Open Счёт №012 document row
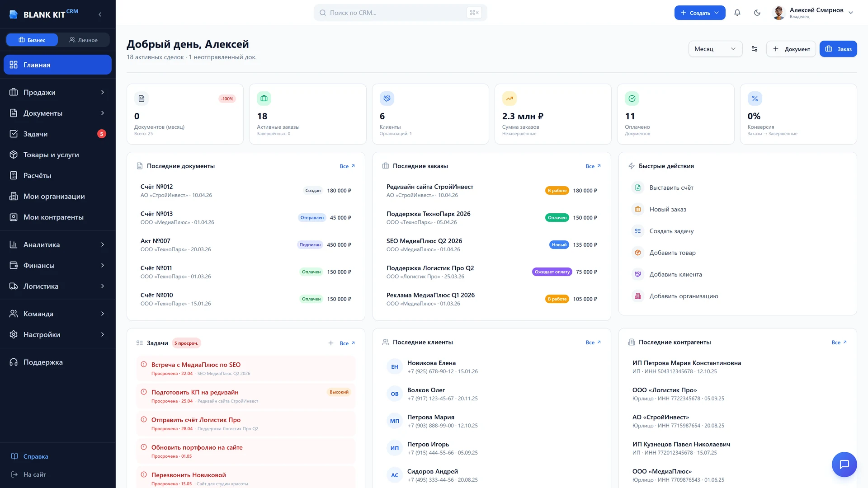Viewport: 868px width, 488px height. click(246, 191)
